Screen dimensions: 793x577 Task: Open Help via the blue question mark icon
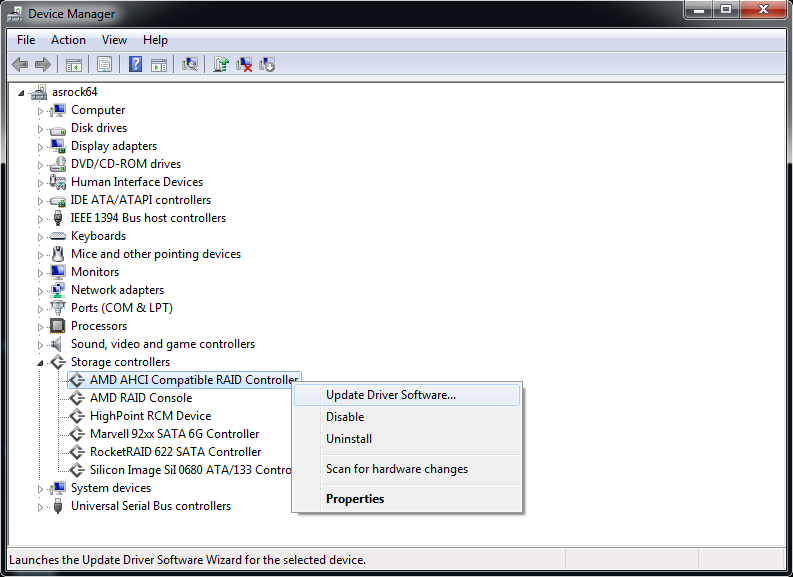point(136,64)
